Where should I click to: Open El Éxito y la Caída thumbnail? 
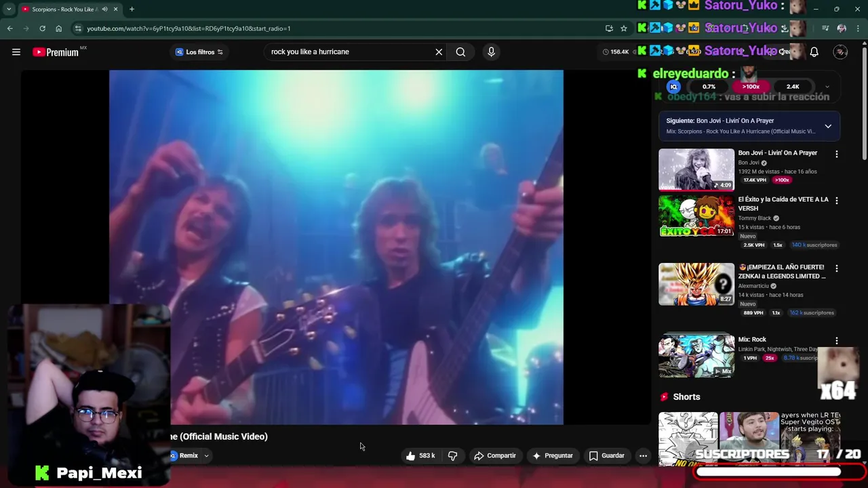point(696,216)
